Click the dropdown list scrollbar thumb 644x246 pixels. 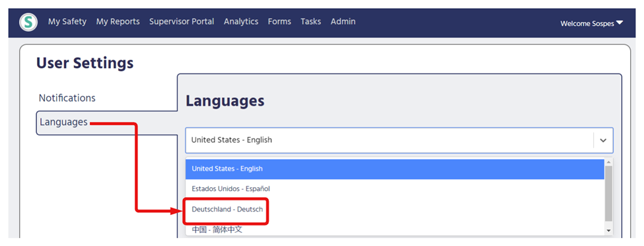point(609,193)
